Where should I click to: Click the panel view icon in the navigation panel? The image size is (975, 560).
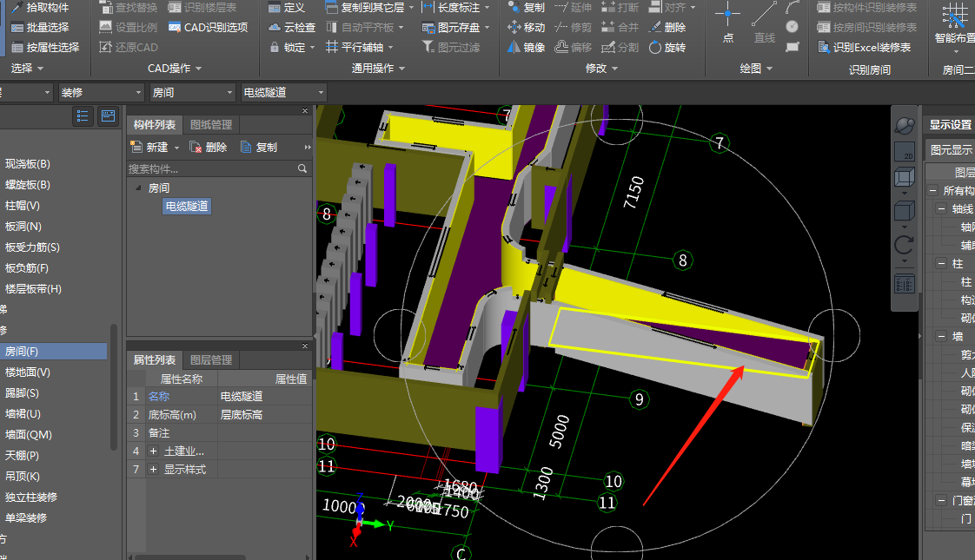point(109,116)
